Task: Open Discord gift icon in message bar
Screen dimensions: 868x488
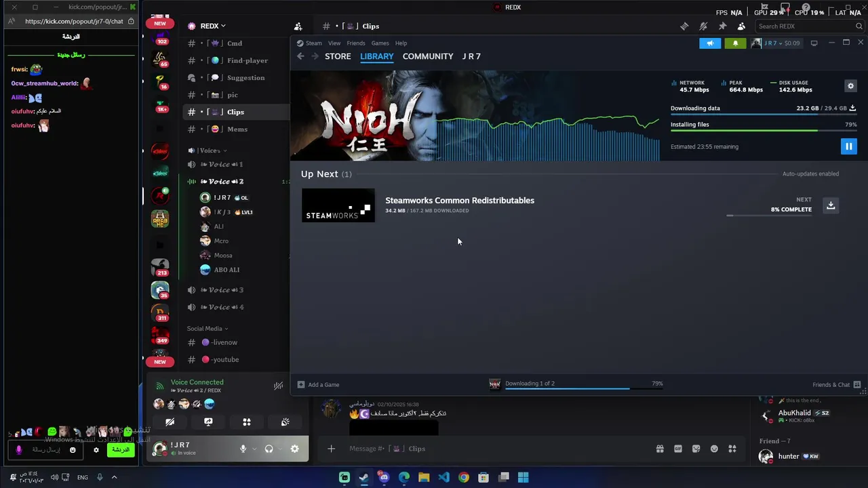Action: (659, 449)
